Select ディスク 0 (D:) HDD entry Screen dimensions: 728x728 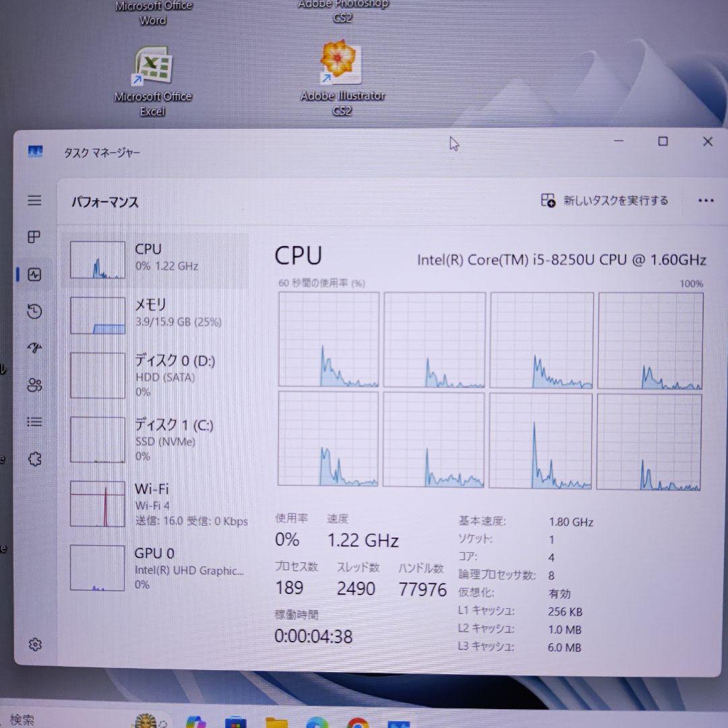click(154, 375)
